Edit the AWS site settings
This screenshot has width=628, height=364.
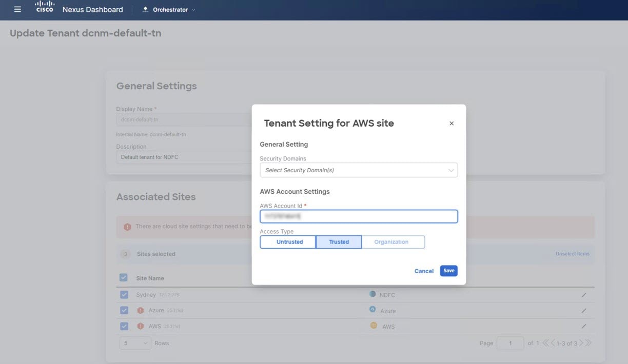(584, 326)
